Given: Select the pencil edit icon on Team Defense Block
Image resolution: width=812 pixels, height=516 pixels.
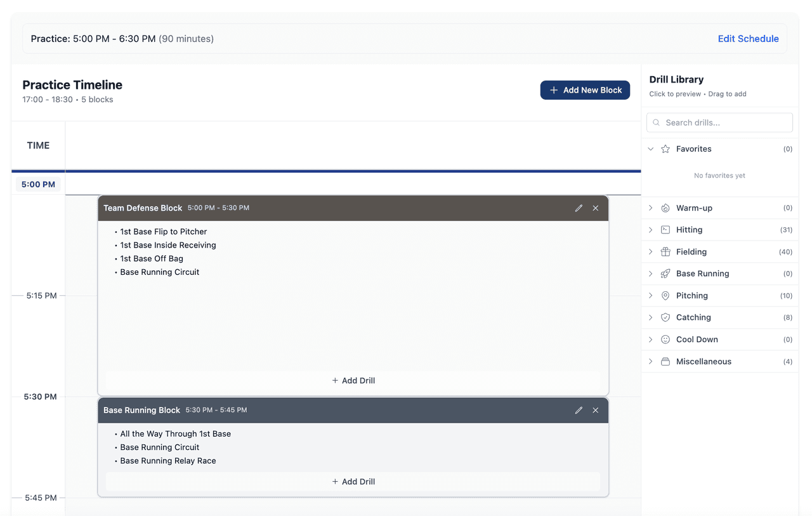Looking at the screenshot, I should [x=579, y=208].
